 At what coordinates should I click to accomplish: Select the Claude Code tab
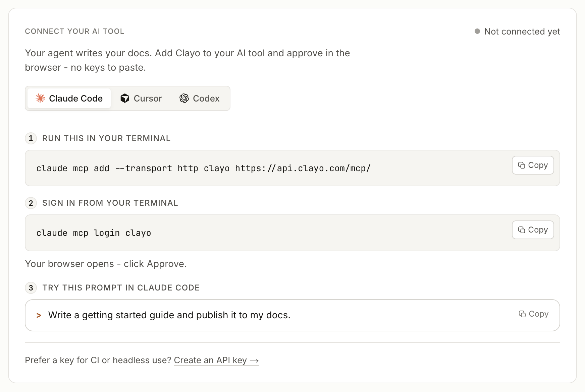click(69, 99)
